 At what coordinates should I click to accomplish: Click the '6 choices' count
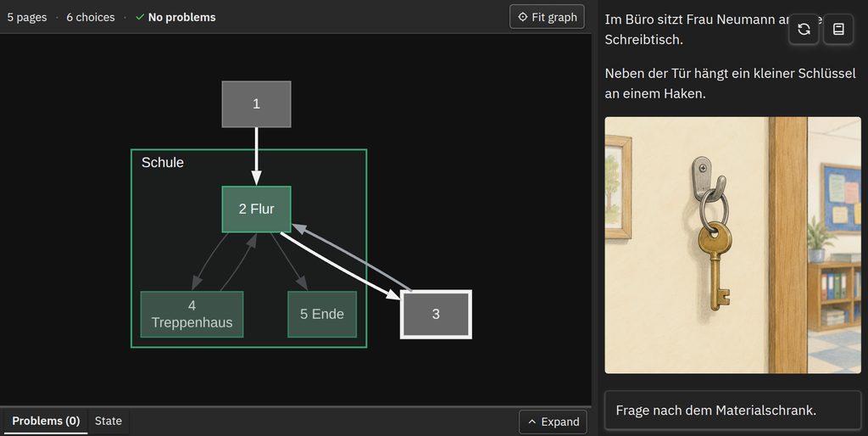(x=91, y=17)
